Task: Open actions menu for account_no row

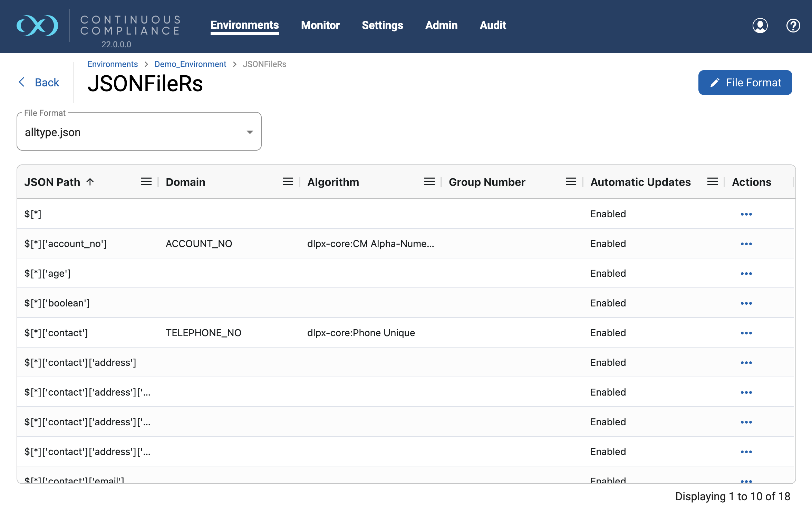Action: pyautogui.click(x=746, y=244)
